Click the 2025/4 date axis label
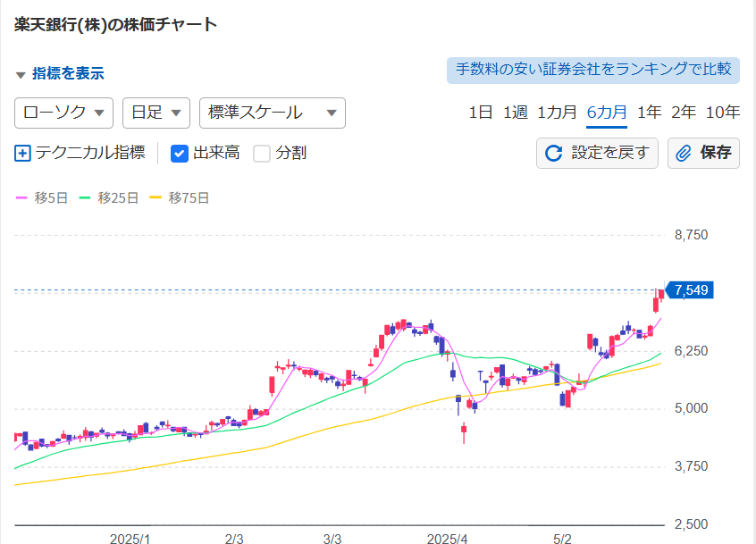 click(447, 539)
